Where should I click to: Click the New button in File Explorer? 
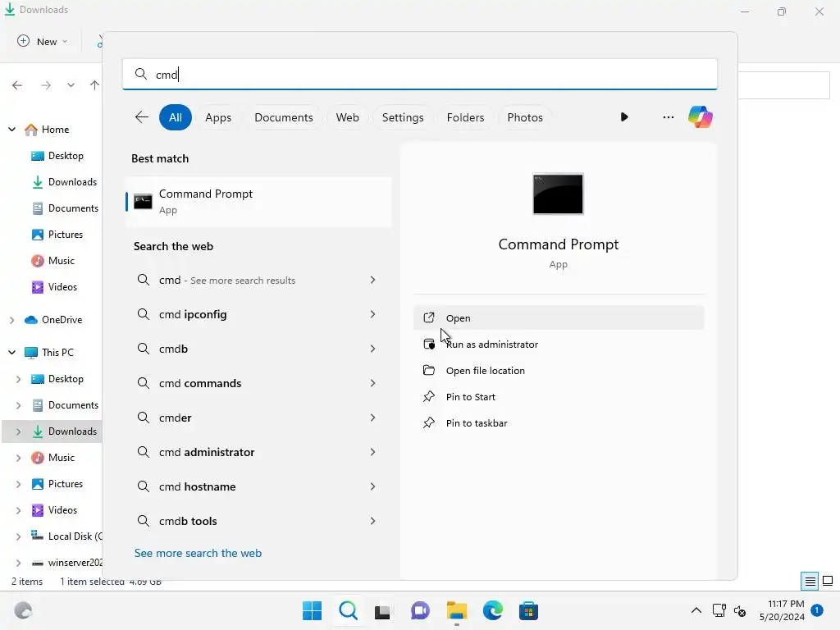tap(43, 41)
